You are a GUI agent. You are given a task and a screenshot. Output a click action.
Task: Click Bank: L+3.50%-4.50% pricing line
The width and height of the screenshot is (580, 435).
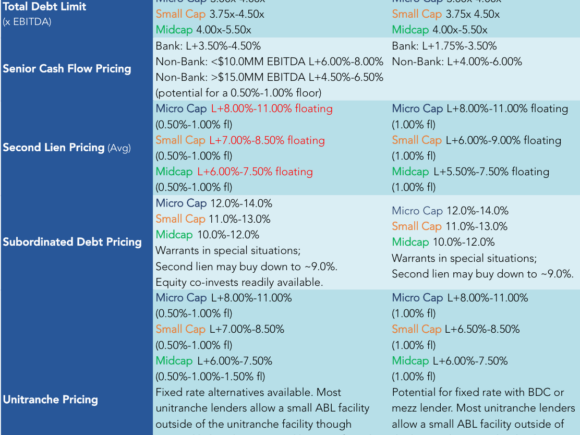208,46
